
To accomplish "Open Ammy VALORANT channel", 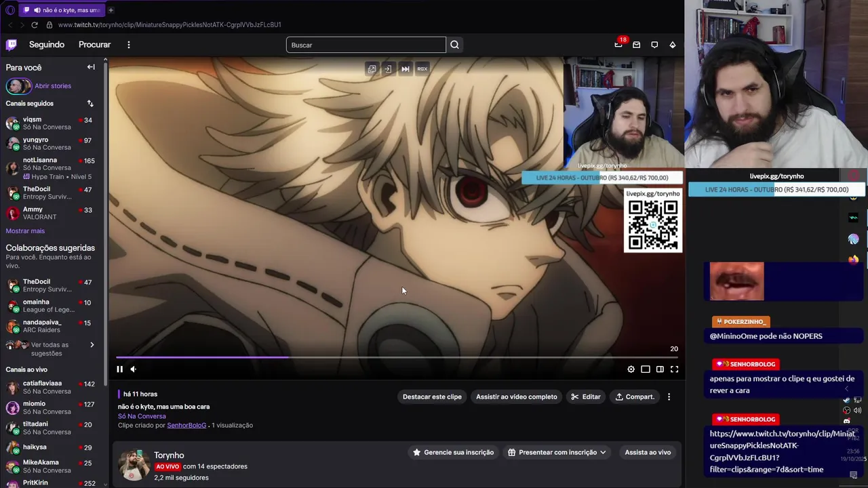I will point(53,213).
